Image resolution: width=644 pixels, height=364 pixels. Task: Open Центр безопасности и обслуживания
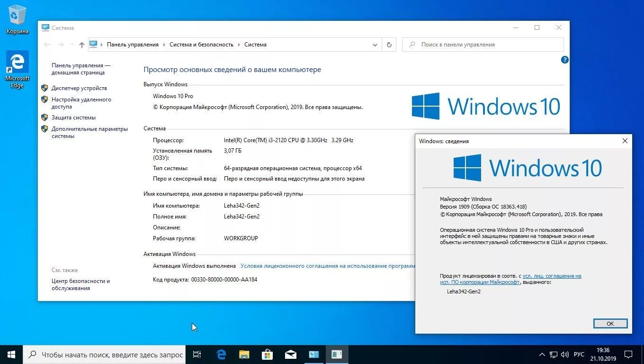[80, 284]
